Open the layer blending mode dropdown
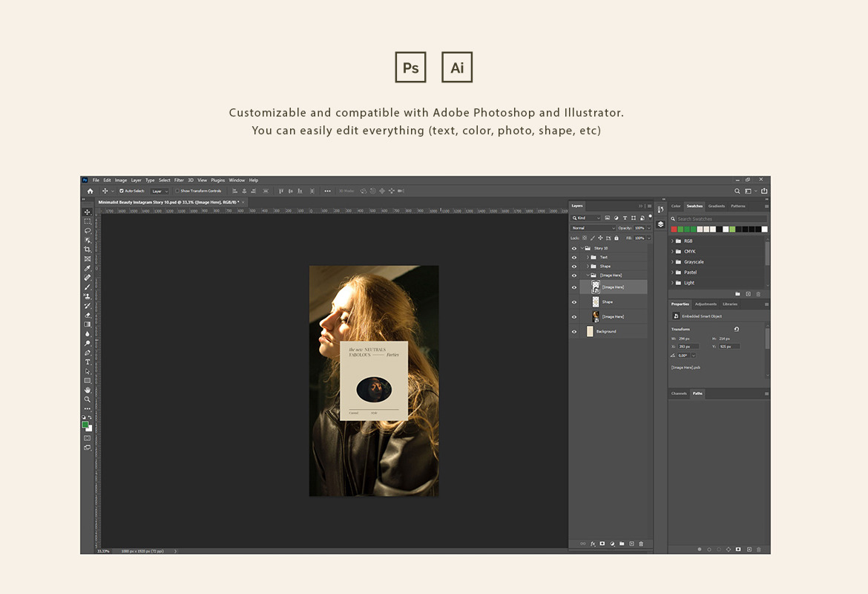This screenshot has width=868, height=594. (x=594, y=228)
